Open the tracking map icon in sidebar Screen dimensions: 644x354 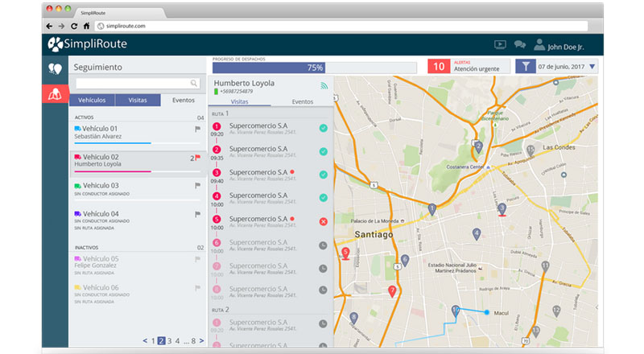[56, 93]
